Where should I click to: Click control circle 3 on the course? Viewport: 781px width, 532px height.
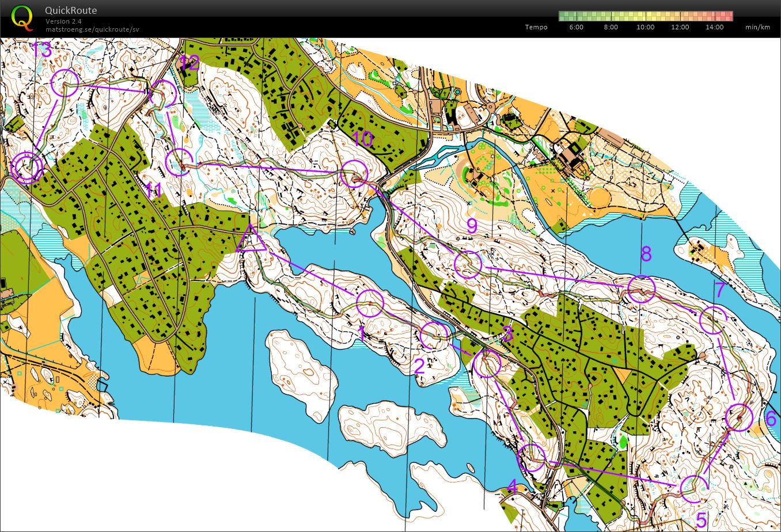click(487, 363)
